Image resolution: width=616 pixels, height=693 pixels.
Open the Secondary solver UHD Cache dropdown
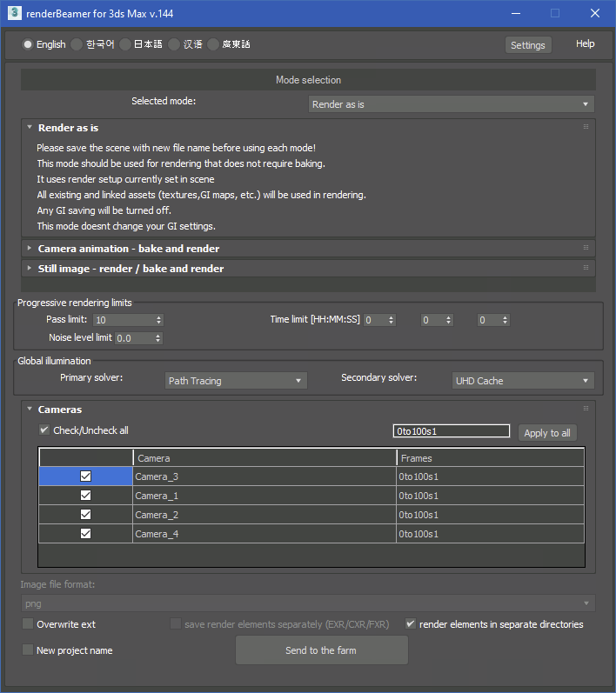pyautogui.click(x=523, y=381)
